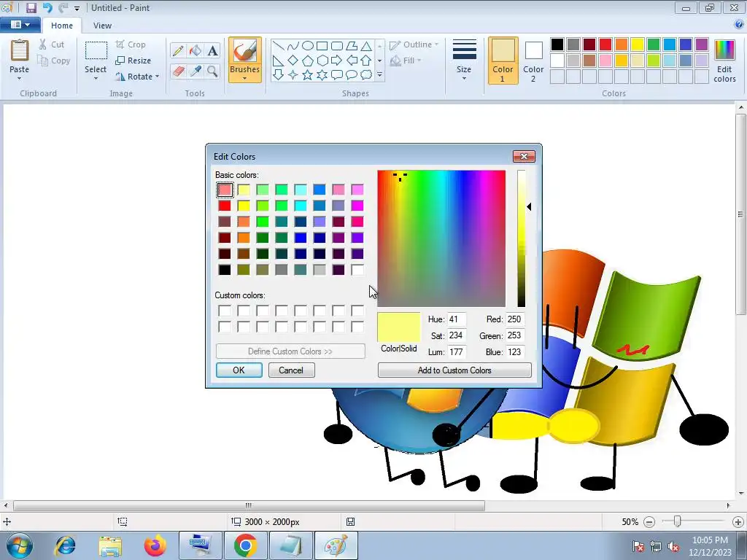Viewport: 747px width, 560px height.
Task: Pick the white basic color swatch
Action: tap(357, 270)
